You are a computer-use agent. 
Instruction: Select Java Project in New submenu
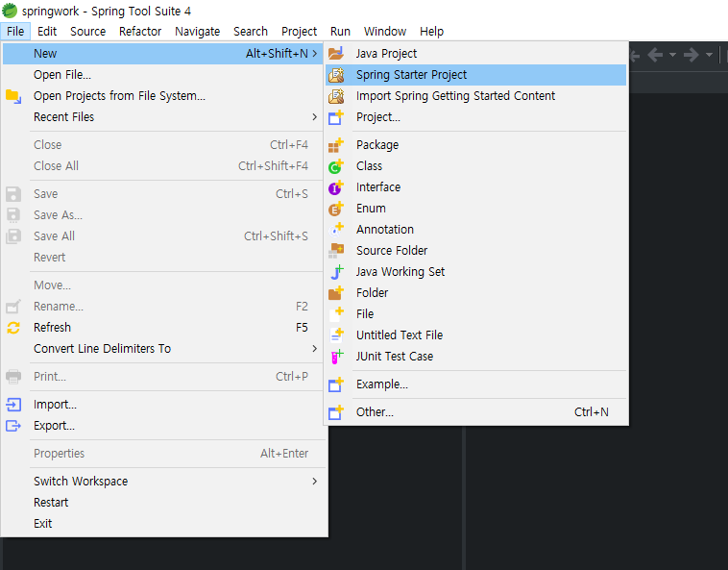[x=476, y=54]
